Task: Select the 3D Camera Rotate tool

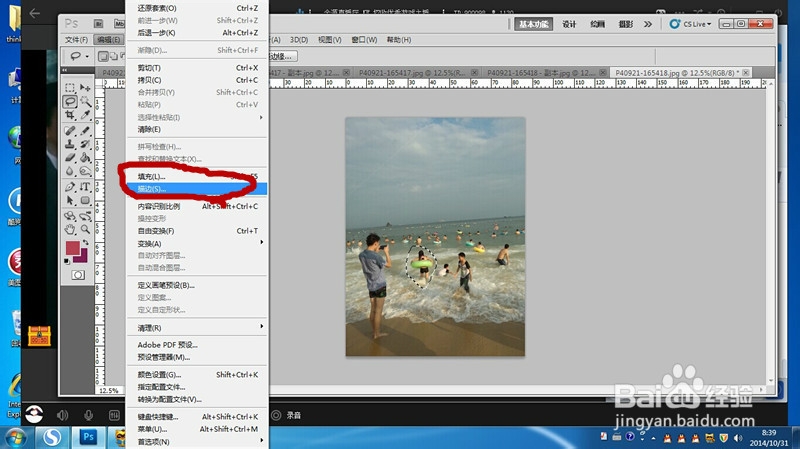Action: [85, 216]
